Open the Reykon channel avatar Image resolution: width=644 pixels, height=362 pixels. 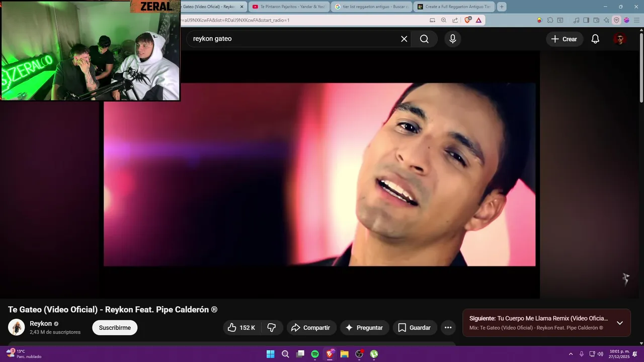click(16, 327)
